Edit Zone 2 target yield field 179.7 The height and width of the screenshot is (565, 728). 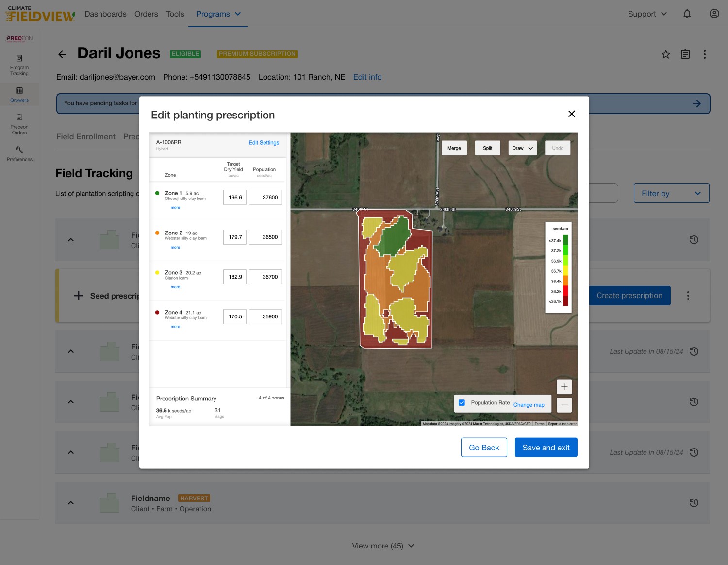click(235, 237)
